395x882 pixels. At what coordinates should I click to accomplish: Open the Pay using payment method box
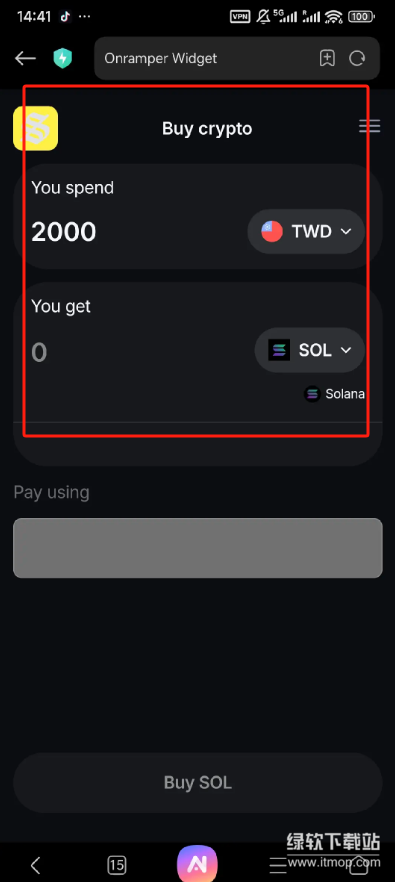pos(198,548)
